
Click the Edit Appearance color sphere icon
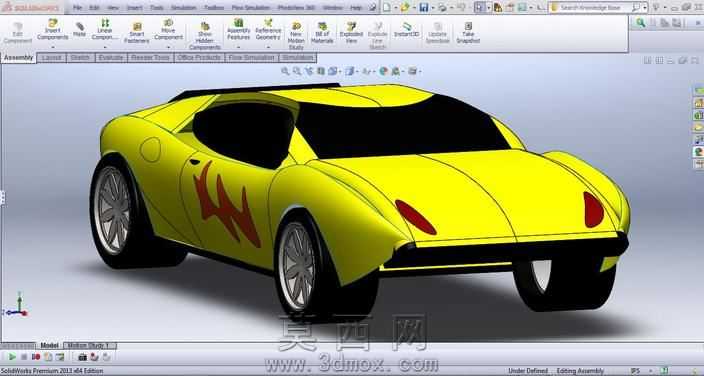pos(383,71)
